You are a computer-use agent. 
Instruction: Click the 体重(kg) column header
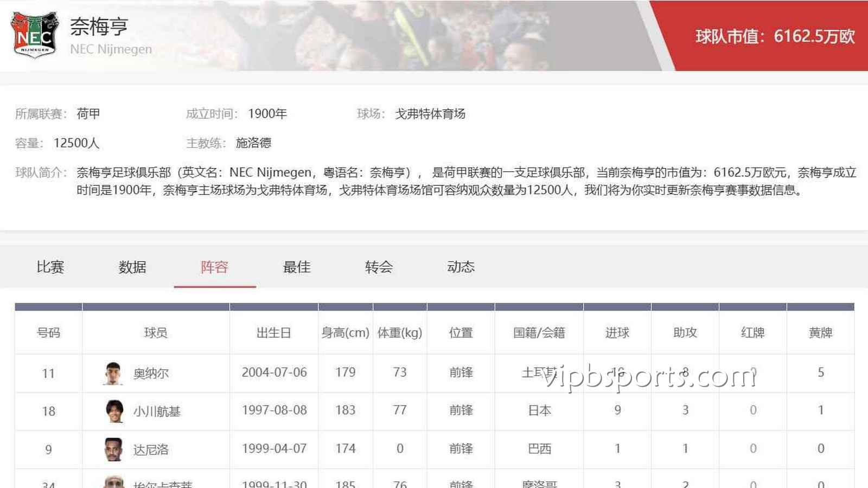[400, 332]
